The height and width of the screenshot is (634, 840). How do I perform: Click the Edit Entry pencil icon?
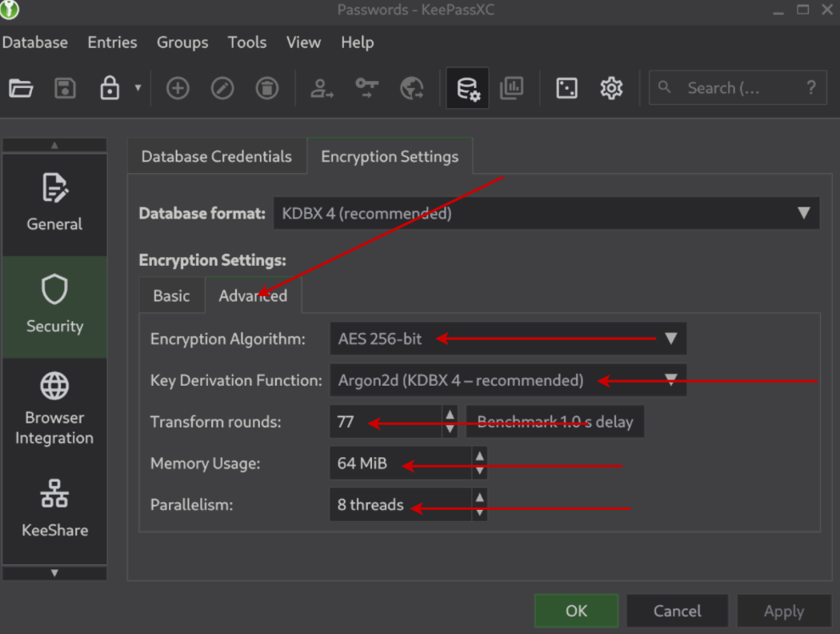[222, 88]
